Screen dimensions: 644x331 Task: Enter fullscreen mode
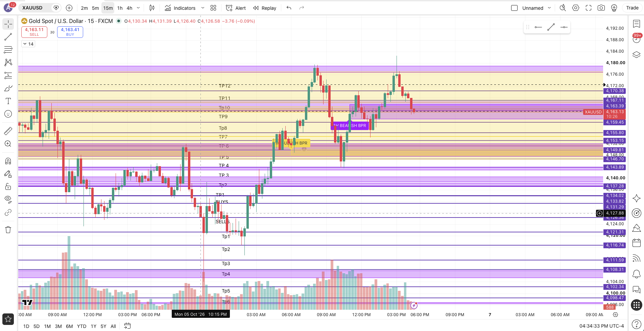coord(589,8)
